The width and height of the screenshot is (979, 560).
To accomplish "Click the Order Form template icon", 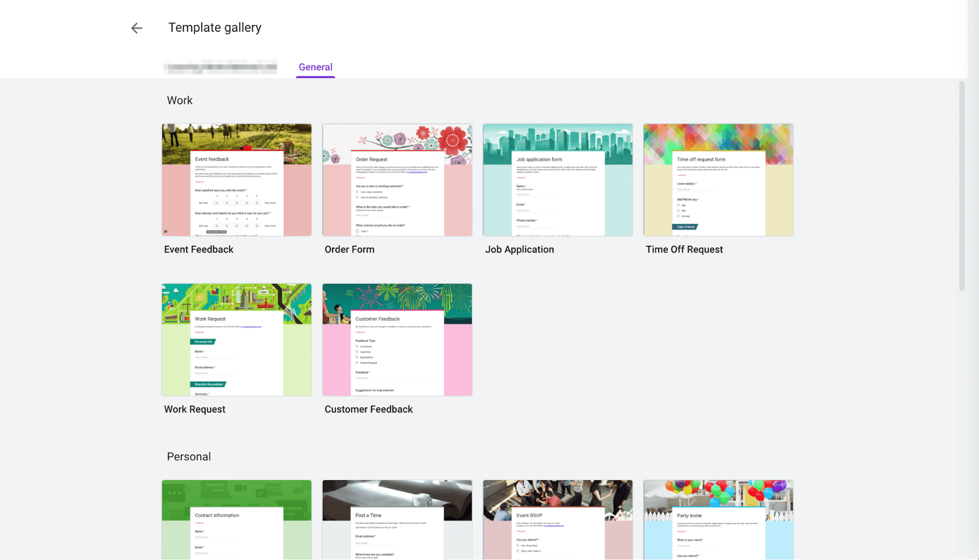I will pos(397,180).
